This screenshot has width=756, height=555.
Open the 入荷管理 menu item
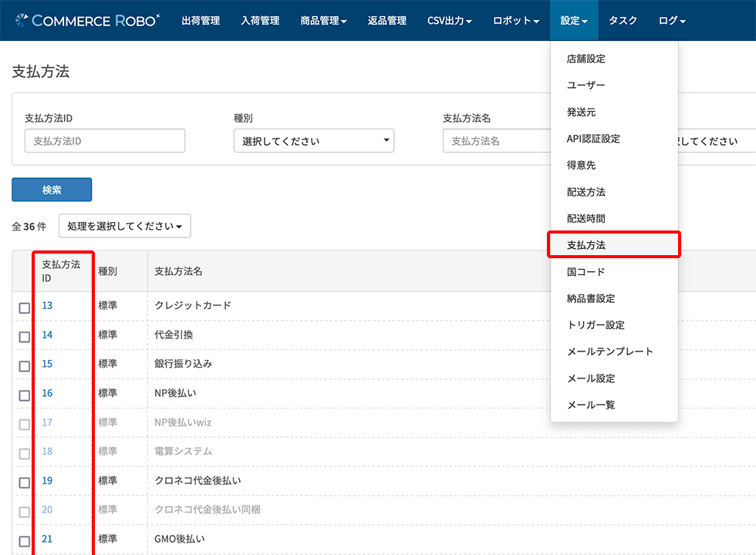[x=261, y=20]
